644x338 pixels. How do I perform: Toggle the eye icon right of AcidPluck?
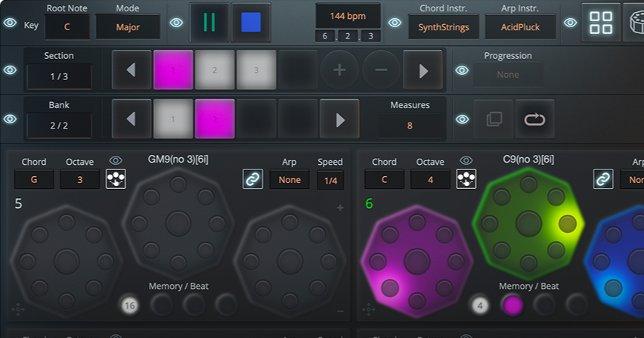coord(570,23)
